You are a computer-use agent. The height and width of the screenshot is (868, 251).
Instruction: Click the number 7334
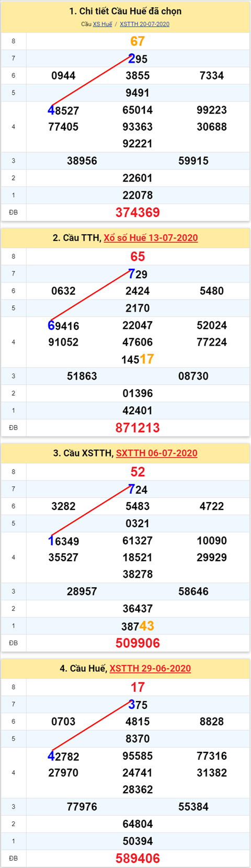tap(212, 76)
